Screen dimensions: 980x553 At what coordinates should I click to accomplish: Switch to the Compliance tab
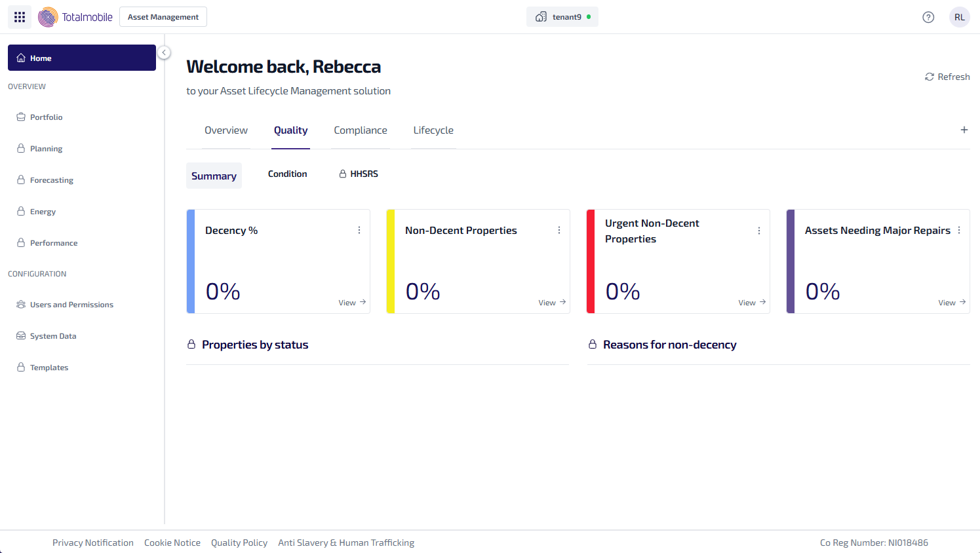pos(360,130)
